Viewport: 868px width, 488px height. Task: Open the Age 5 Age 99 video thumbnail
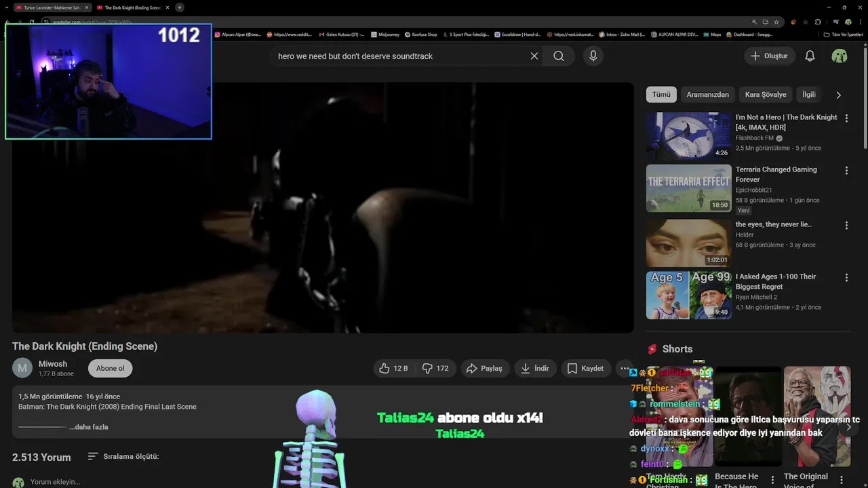pyautogui.click(x=689, y=296)
